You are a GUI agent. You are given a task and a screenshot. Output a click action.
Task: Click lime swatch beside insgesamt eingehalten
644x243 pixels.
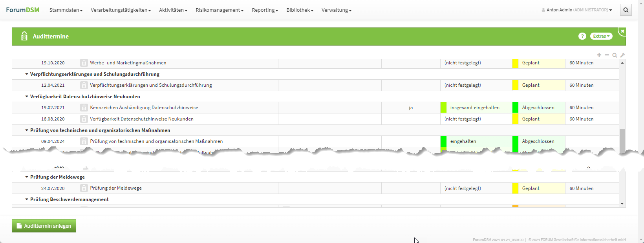click(443, 108)
